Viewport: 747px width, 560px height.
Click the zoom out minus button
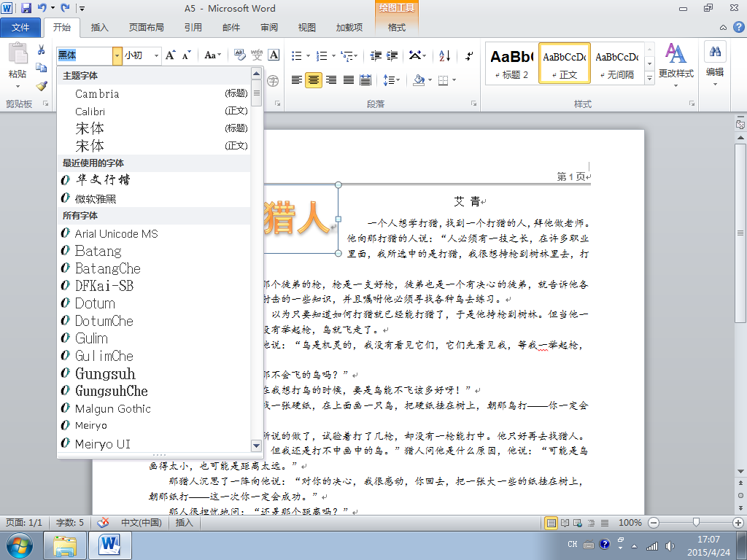point(654,523)
